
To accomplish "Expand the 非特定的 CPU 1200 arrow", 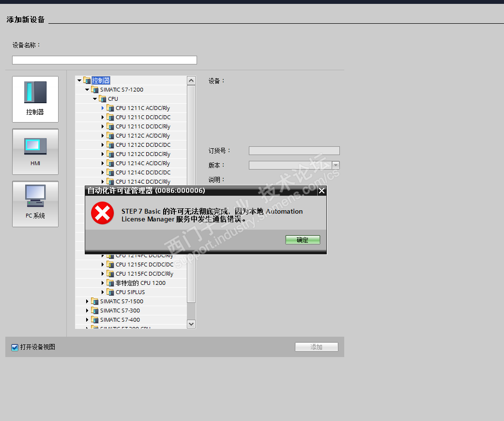I will [x=103, y=283].
